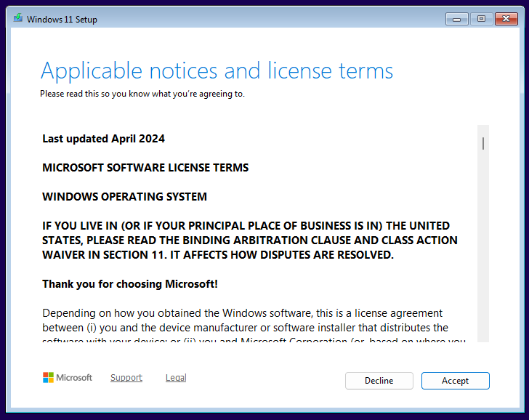
Task: Decline the license terms
Action: click(379, 381)
